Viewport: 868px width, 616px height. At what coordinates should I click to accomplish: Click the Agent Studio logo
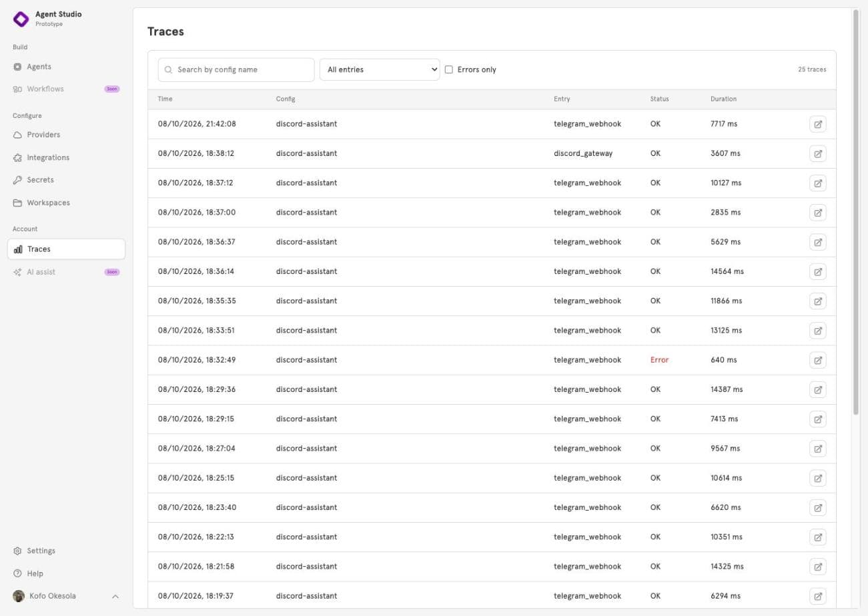[x=21, y=19]
